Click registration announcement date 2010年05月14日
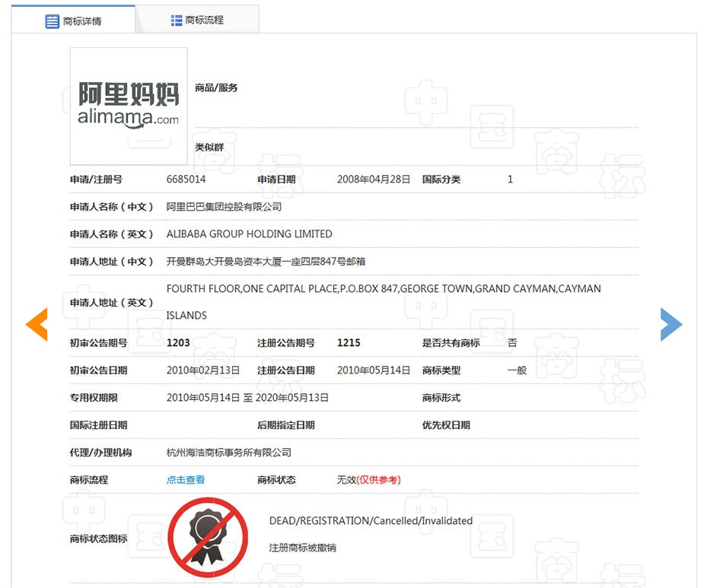Screen dimensions: 704x588 pyautogui.click(x=374, y=370)
